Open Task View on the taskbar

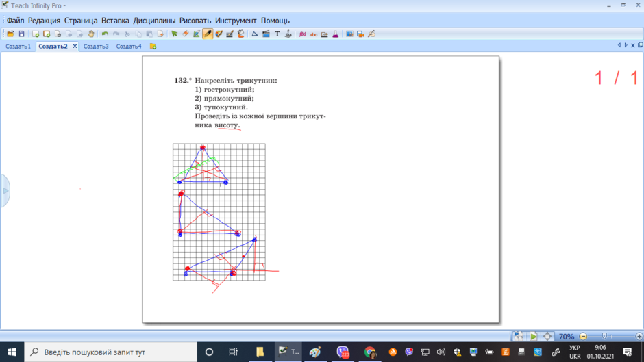[x=234, y=352]
